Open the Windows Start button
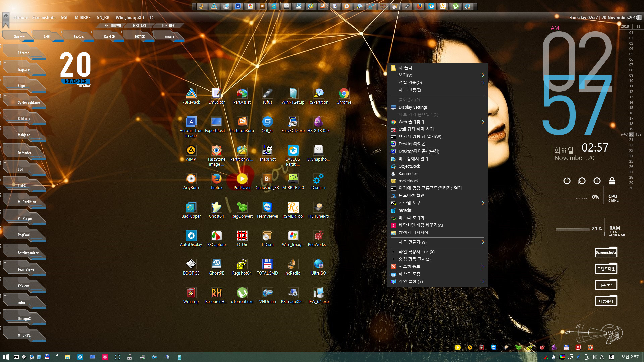 6,357
